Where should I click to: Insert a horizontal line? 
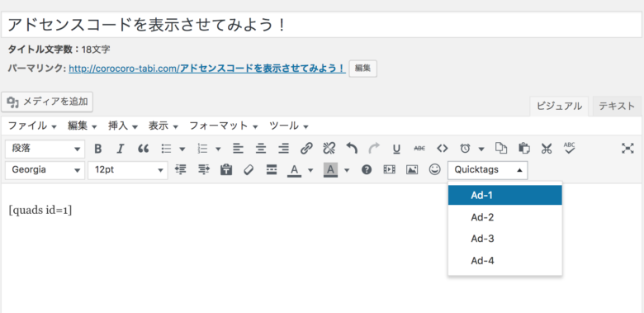[x=271, y=169]
